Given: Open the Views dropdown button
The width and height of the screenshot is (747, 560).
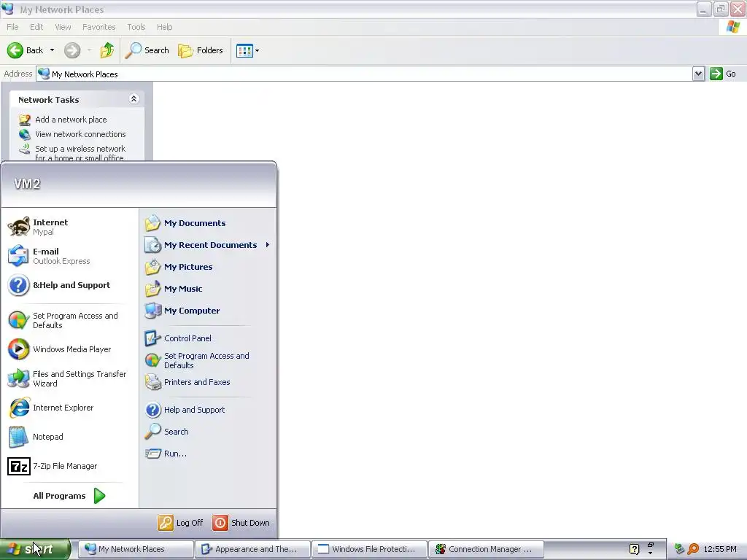Looking at the screenshot, I should click(x=248, y=50).
